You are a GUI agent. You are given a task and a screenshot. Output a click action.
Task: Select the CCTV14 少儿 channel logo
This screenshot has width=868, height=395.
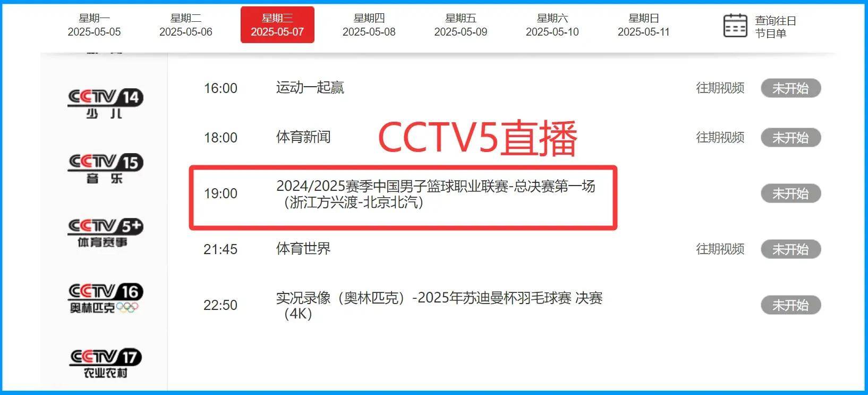pyautogui.click(x=105, y=104)
